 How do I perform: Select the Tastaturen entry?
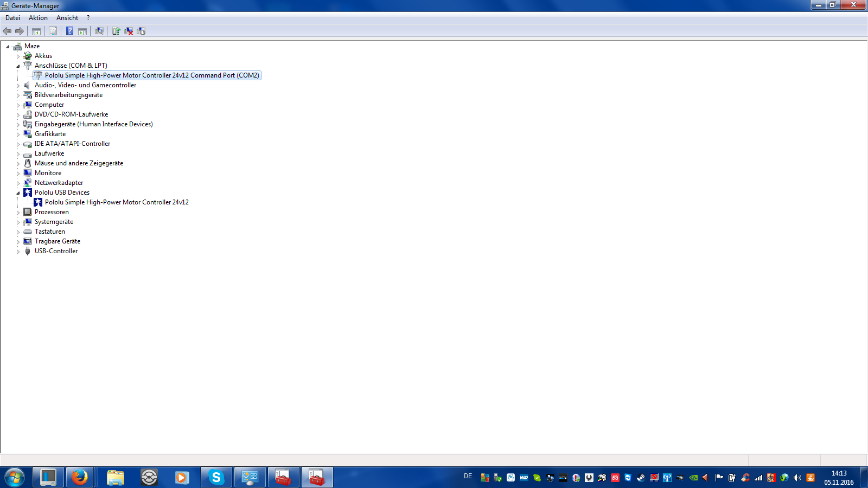pyautogui.click(x=49, y=232)
